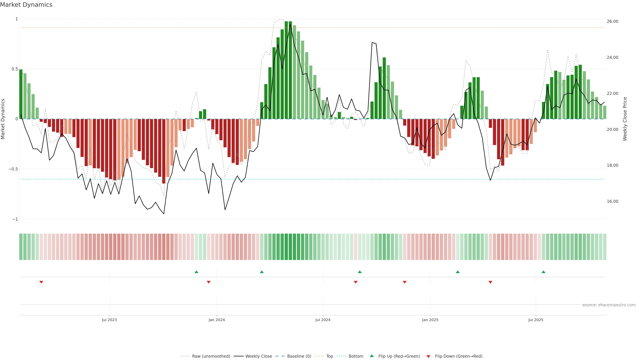This screenshot has width=644, height=362.
Task: Click the red Flip Down triangle in the legend
Action: [x=428, y=356]
